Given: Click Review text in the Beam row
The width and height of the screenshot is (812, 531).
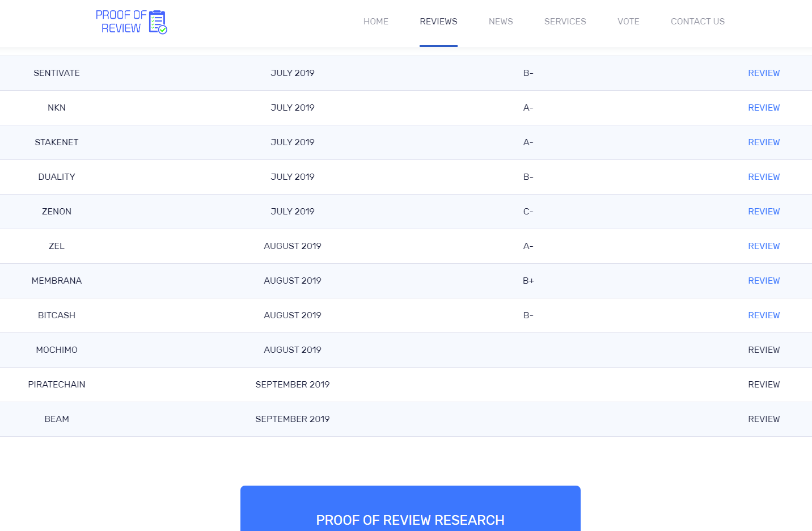Looking at the screenshot, I should (764, 419).
